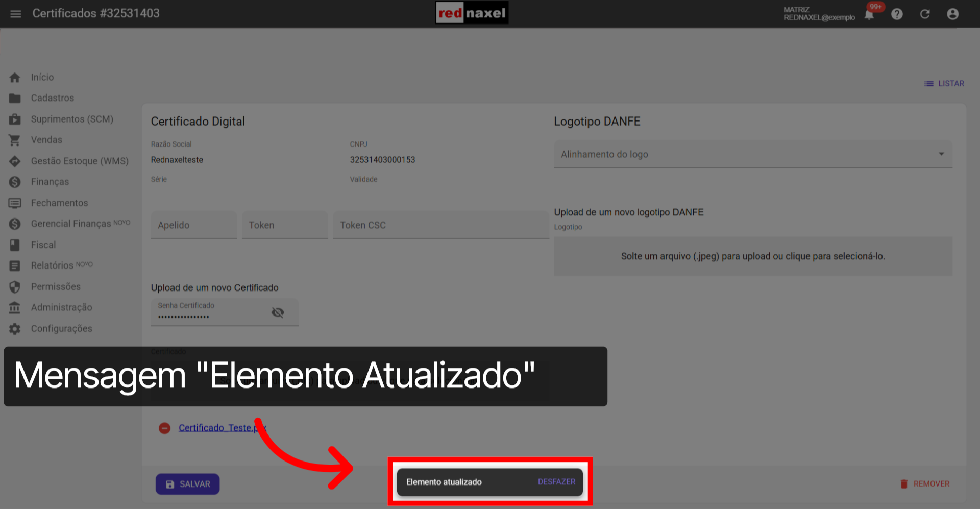Toggle Senha Certificado visibility eye
This screenshot has height=509, width=980.
277,312
